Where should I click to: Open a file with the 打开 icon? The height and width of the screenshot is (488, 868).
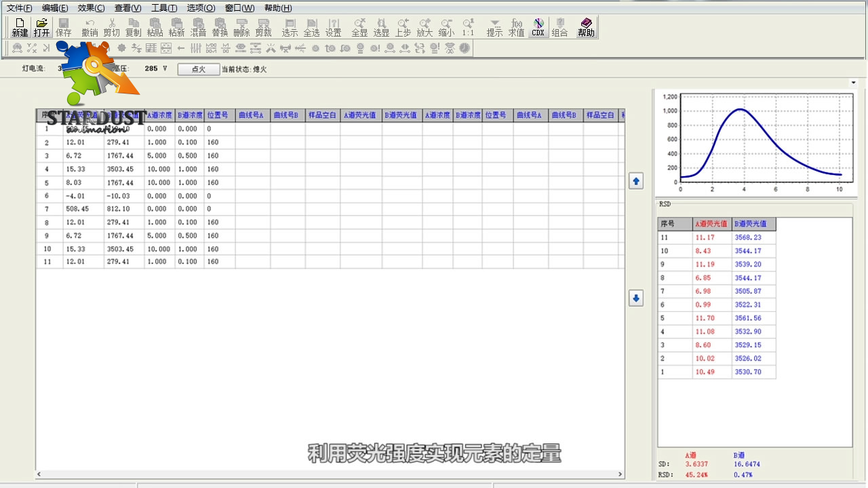(41, 27)
